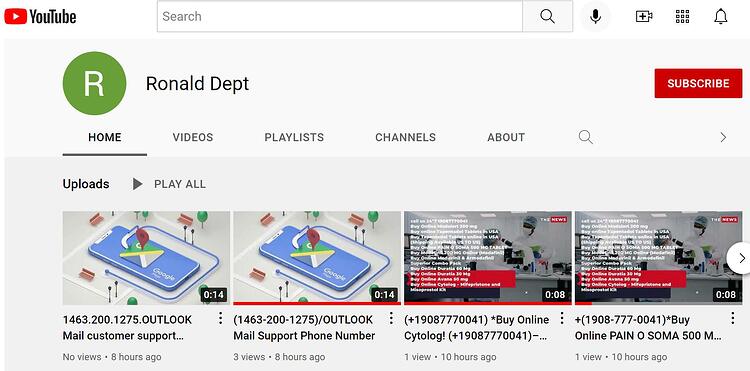Switch to the PLAYLISTS tab
750x371 pixels.
click(x=294, y=137)
